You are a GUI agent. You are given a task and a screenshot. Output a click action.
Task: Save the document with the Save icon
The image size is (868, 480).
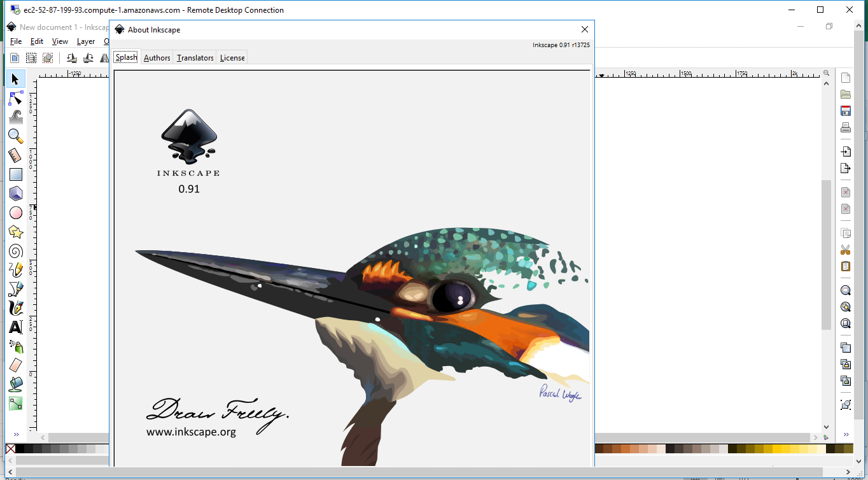846,111
